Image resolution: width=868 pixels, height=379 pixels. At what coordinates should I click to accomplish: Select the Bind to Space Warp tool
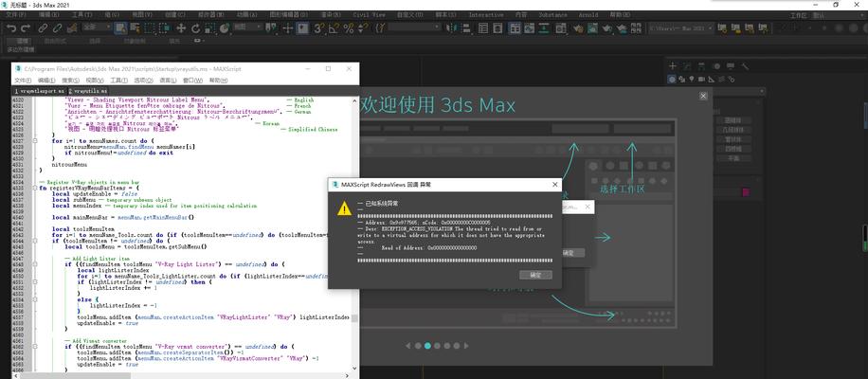72,27
